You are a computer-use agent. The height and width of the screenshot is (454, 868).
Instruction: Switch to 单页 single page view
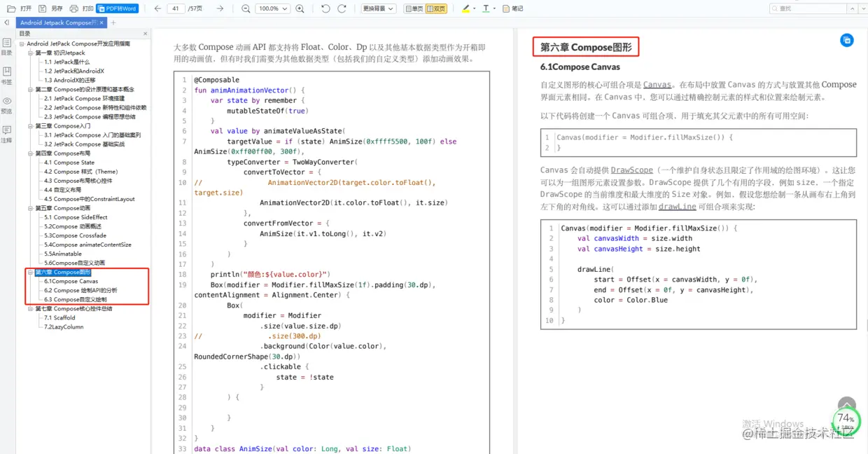tap(414, 8)
